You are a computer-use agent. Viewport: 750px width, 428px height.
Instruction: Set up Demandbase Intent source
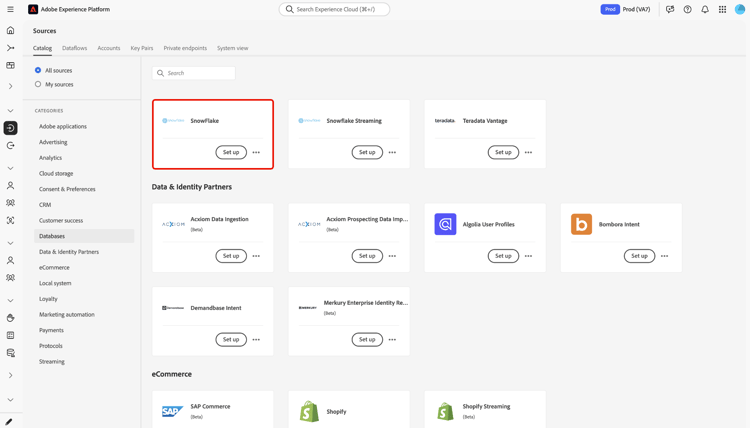coord(231,340)
